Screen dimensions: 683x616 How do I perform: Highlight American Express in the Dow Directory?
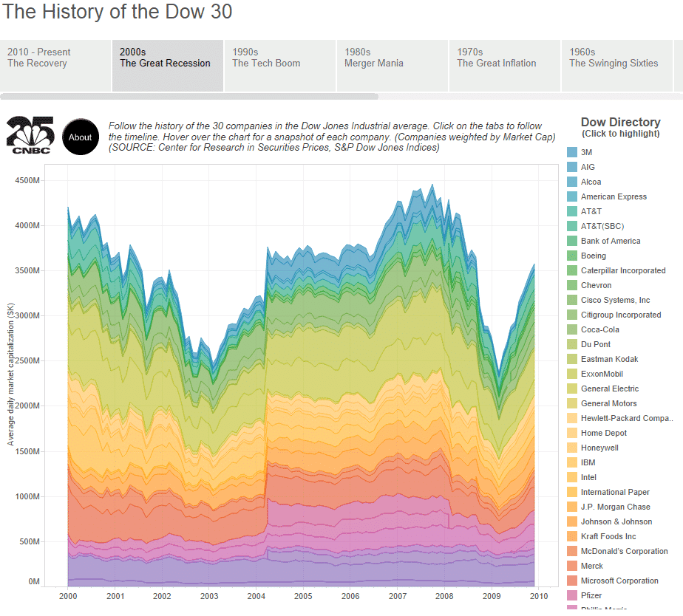[615, 196]
